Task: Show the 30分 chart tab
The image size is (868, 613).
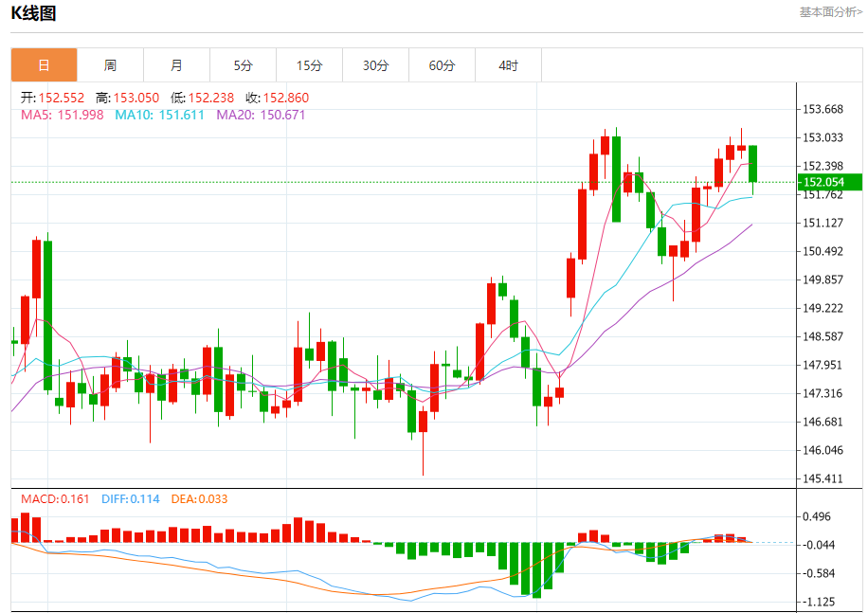Action: tap(375, 65)
